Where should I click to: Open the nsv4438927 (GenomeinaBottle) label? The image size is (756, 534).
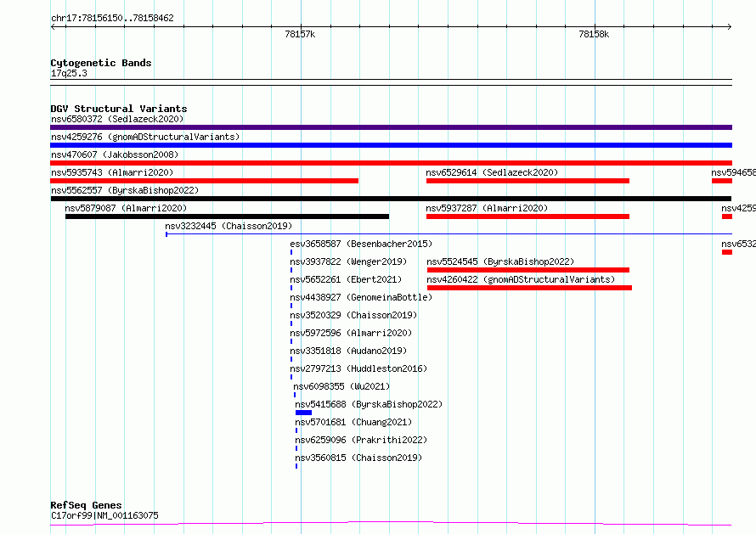[x=361, y=297]
